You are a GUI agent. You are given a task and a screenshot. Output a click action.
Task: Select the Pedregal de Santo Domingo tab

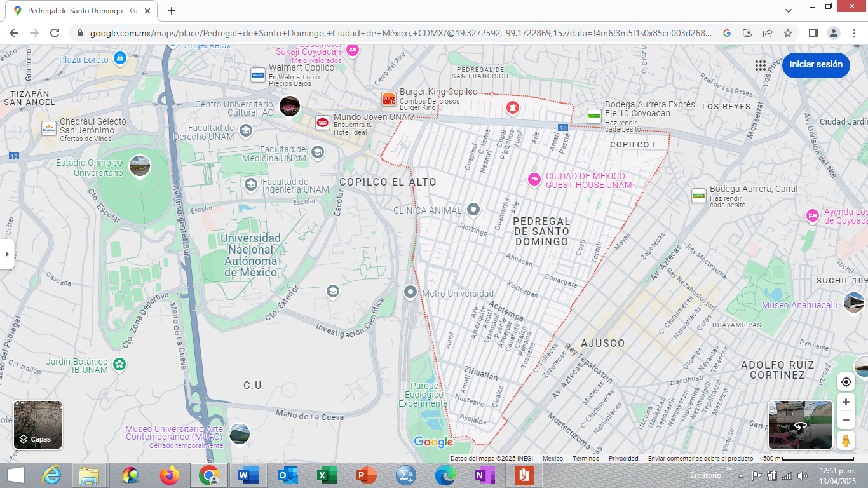pos(81,11)
